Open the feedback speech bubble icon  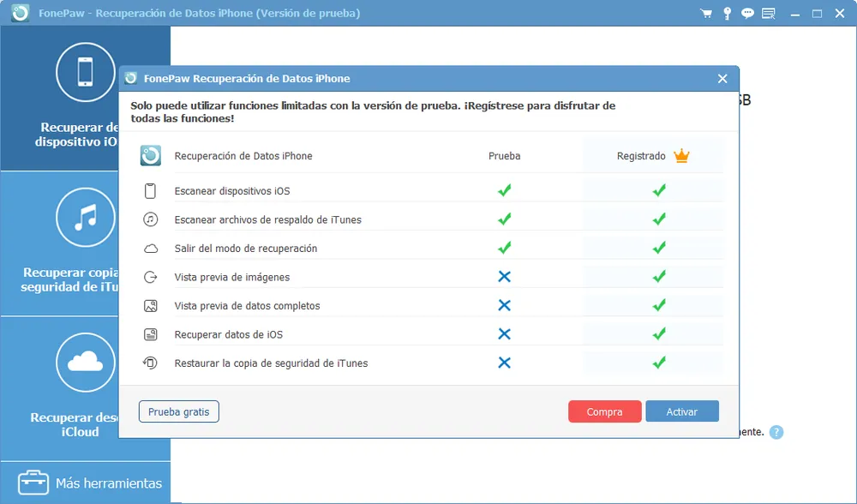[x=747, y=13]
